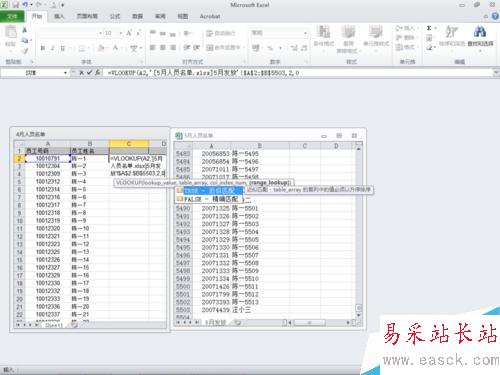Select FALSE - 精确匹配 autocomplete option
Image resolution: width=500 pixels, height=375 pixels.
pyautogui.click(x=208, y=199)
